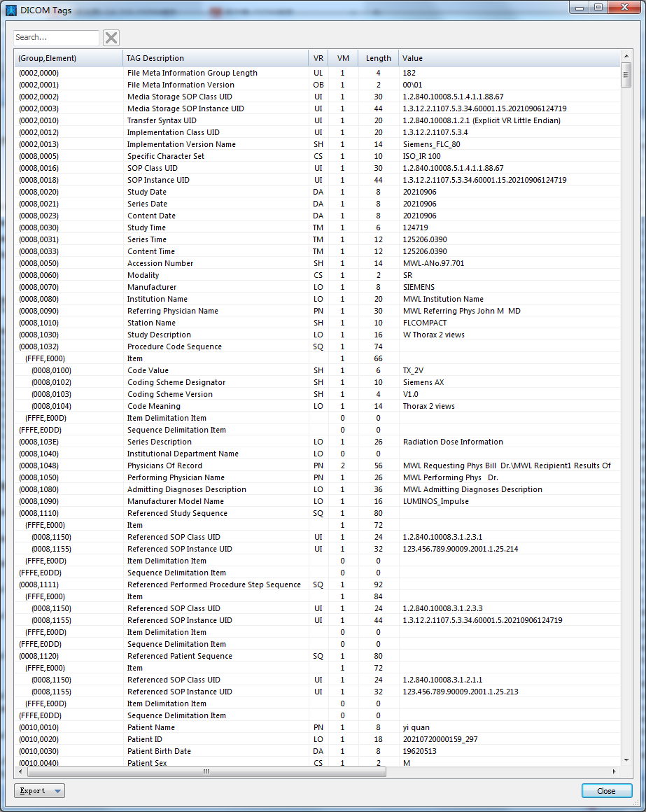The height and width of the screenshot is (812, 646).
Task: Select the Code Meaning row
Action: coord(317,407)
